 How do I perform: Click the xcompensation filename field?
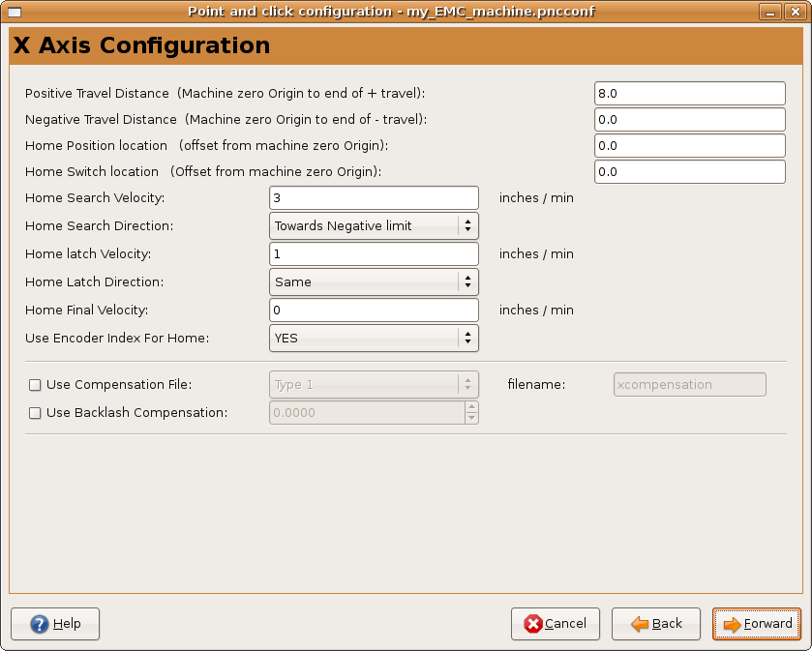coord(690,384)
